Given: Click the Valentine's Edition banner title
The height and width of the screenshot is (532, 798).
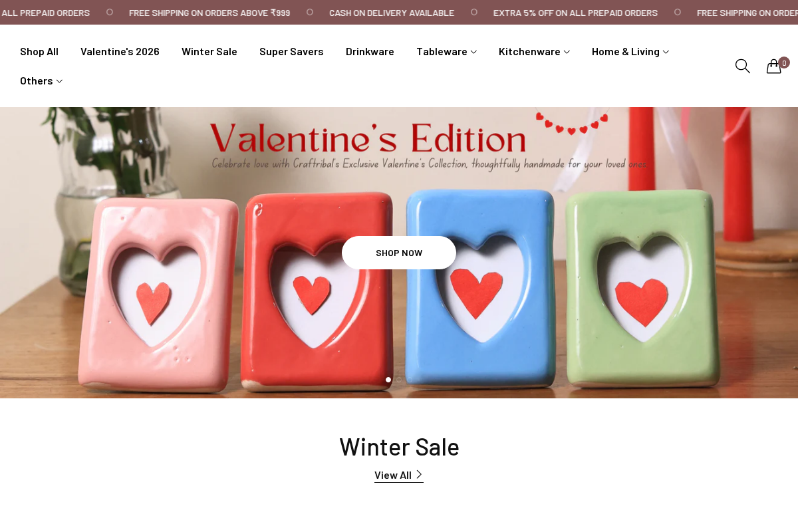Looking at the screenshot, I should [x=368, y=139].
